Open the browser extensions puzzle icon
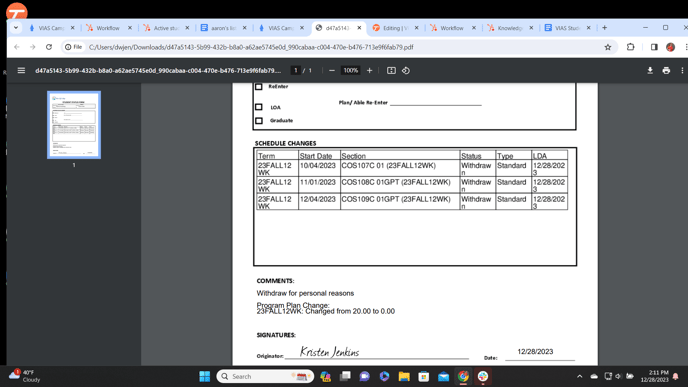The width and height of the screenshot is (688, 387). coord(631,47)
